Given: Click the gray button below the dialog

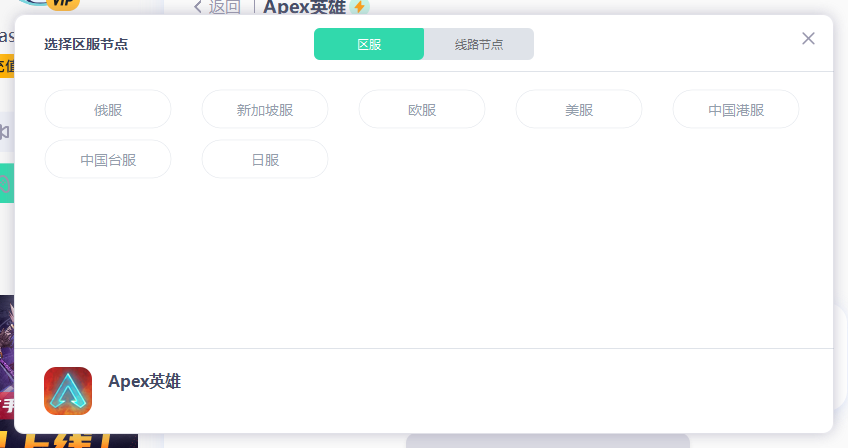Looking at the screenshot, I should tap(547, 441).
